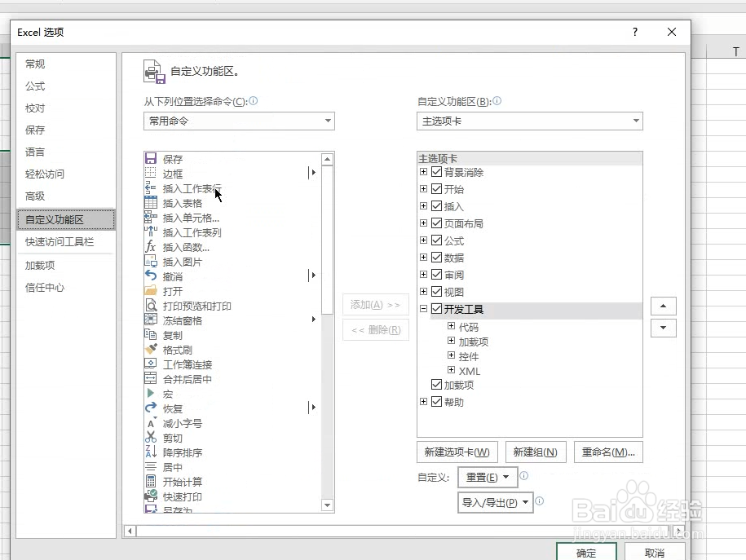Select the 开始计算 calculator icon
The height and width of the screenshot is (560, 746).
click(x=151, y=481)
